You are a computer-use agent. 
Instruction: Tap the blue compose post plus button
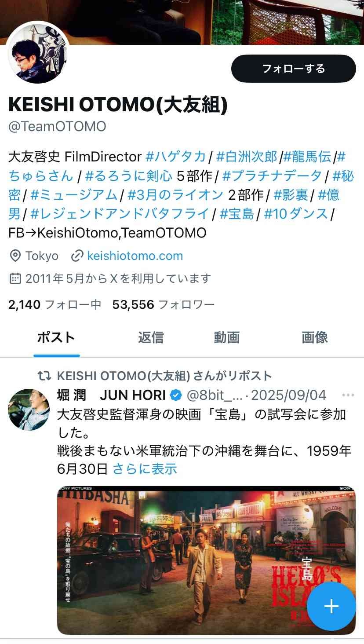pyautogui.click(x=331, y=607)
